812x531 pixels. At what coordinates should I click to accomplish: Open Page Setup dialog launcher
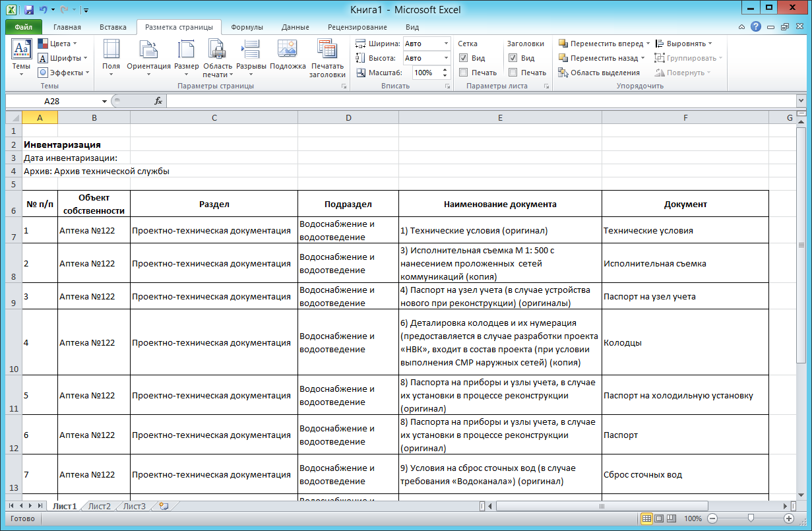pyautogui.click(x=344, y=86)
